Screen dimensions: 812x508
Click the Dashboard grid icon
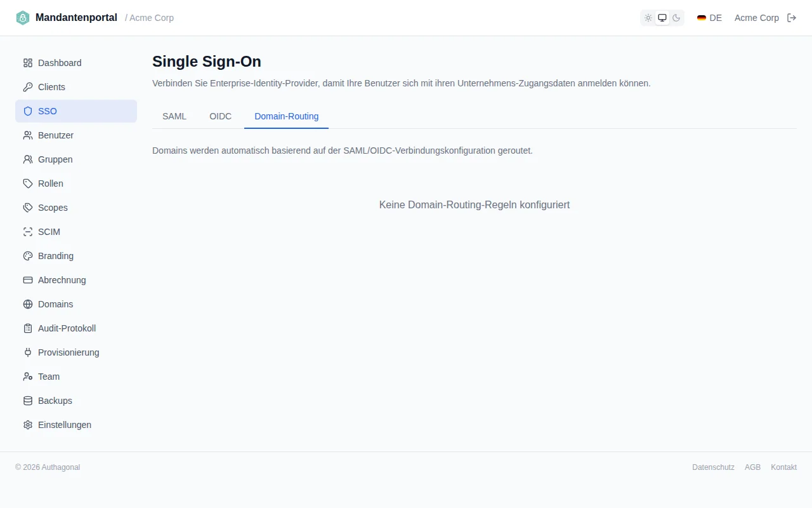click(28, 63)
